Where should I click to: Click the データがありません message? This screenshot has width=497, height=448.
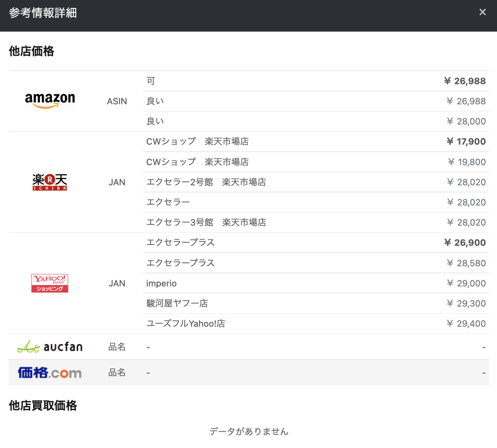(249, 431)
